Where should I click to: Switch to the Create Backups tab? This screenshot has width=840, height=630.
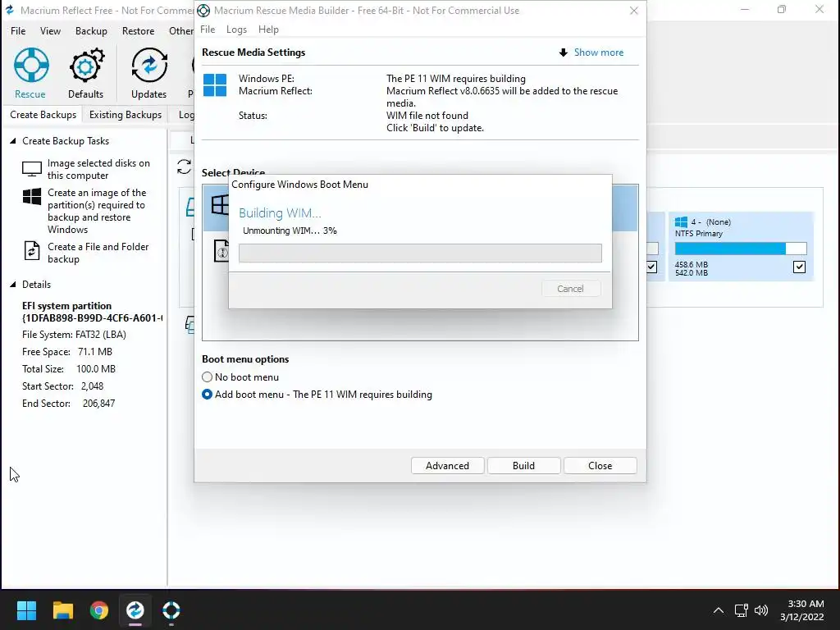click(x=43, y=115)
